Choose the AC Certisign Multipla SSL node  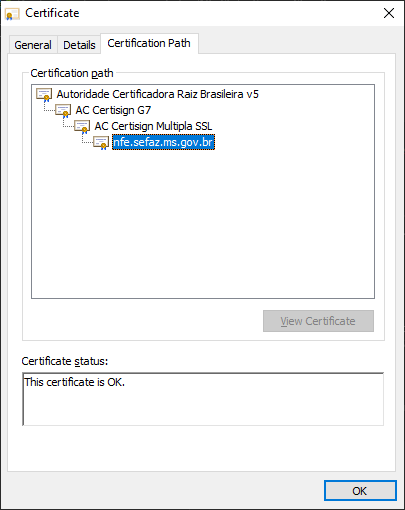point(153,126)
